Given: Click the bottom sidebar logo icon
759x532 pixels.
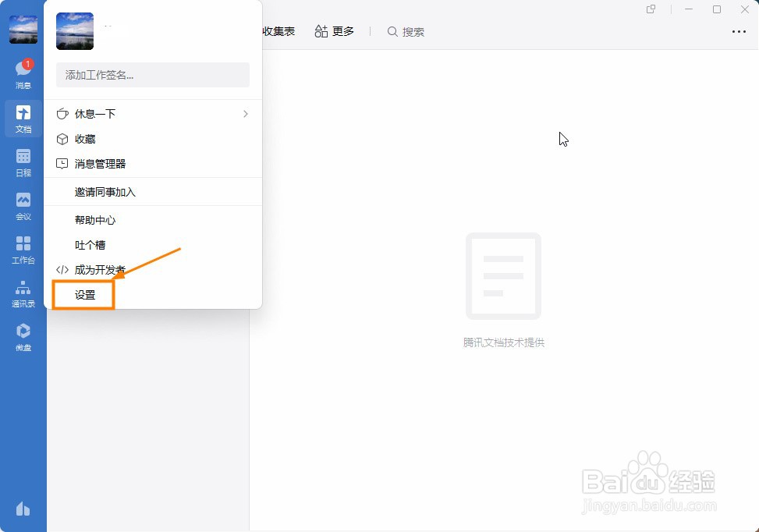Looking at the screenshot, I should click(x=23, y=509).
